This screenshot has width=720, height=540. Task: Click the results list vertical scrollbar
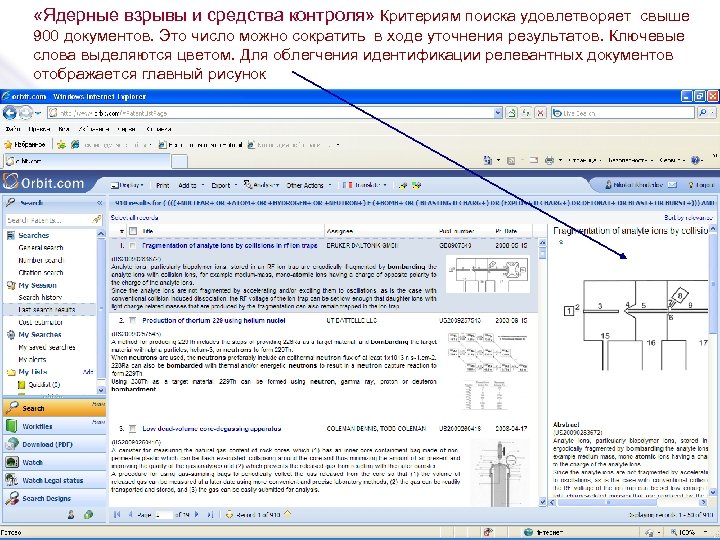pos(542,371)
